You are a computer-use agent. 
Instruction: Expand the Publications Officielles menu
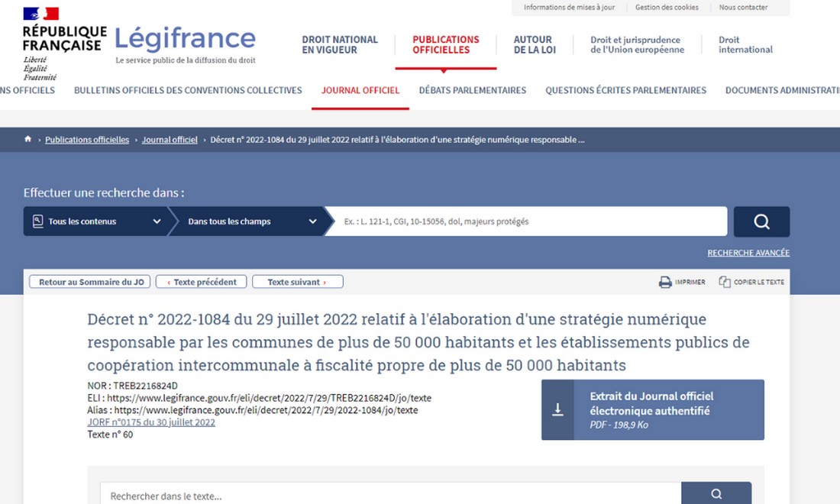tap(447, 44)
